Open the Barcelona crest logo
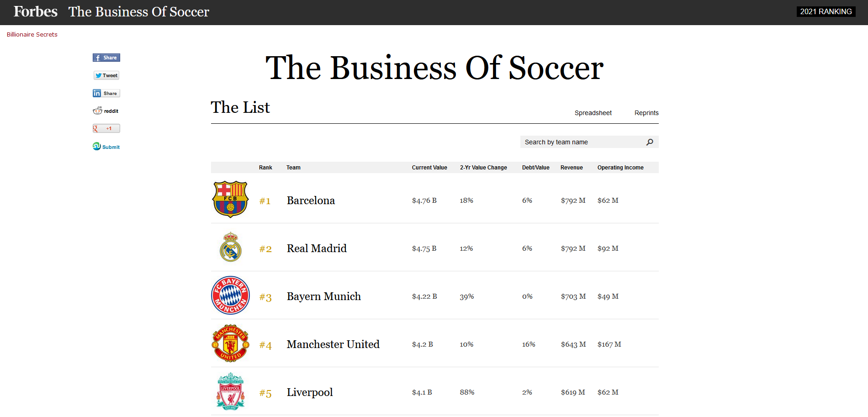868x417 pixels. pos(231,200)
